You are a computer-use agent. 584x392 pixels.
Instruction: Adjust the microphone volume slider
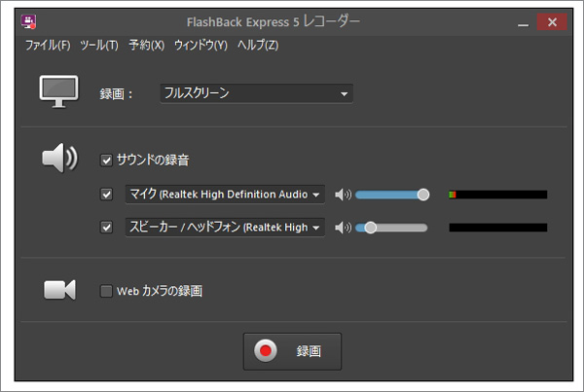(392, 195)
